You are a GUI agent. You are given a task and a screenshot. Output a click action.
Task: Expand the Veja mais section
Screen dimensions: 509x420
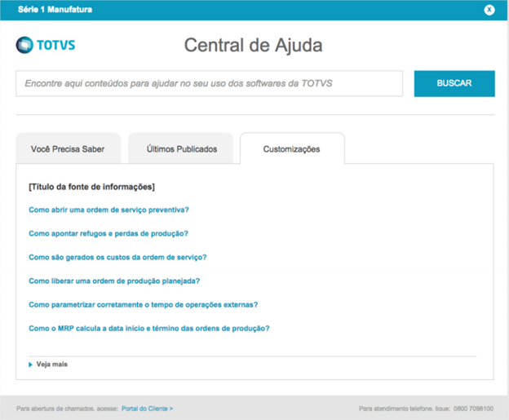(48, 365)
